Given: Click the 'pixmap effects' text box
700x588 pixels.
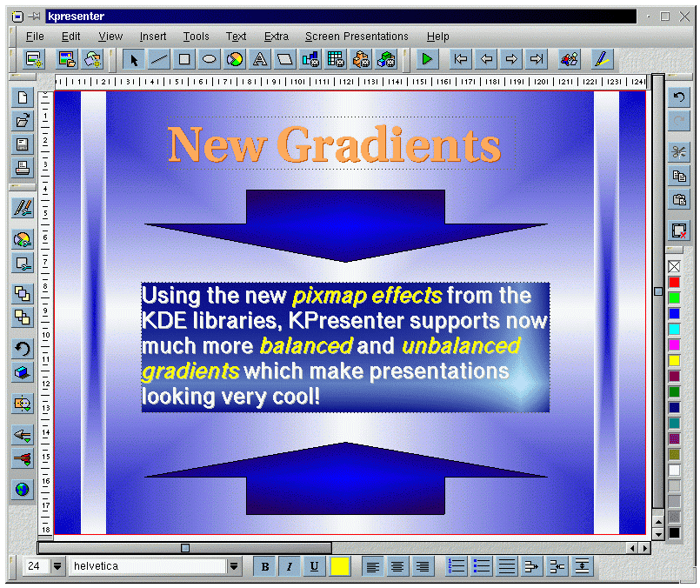Looking at the screenshot, I should click(345, 347).
